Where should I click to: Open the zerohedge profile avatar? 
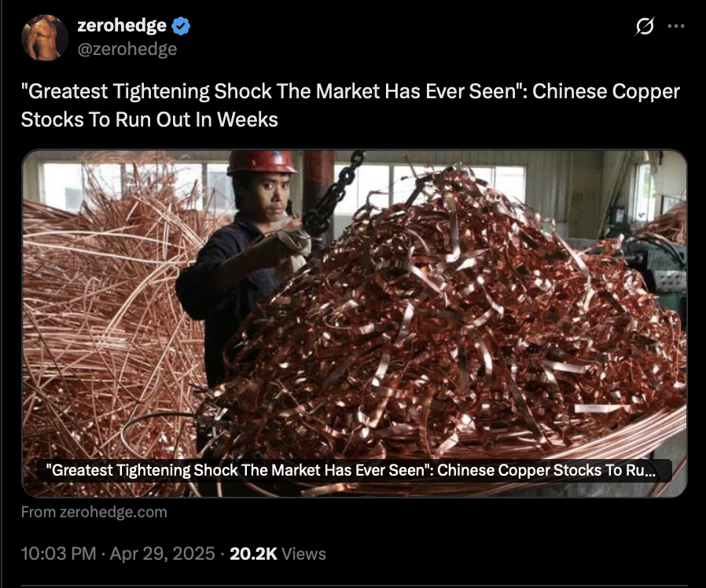pos(45,38)
